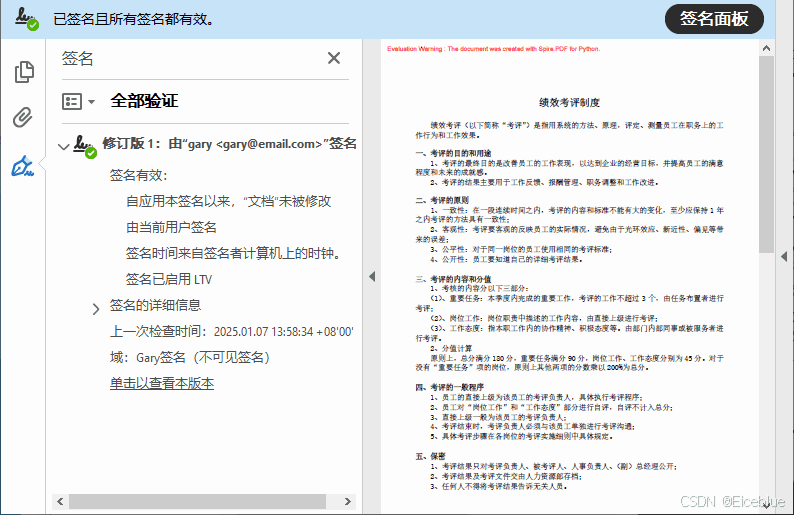Select the 签名已启用 LTV entry
The image size is (794, 515).
click(x=168, y=279)
